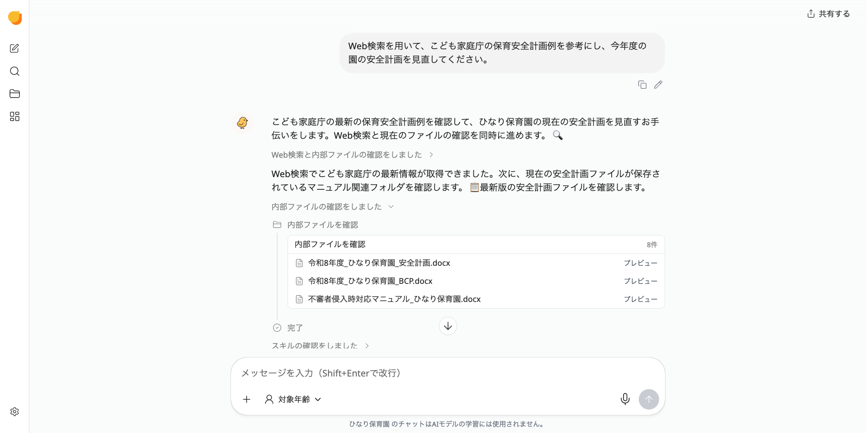Click the send arrow button
868x433 pixels.
[x=649, y=399]
